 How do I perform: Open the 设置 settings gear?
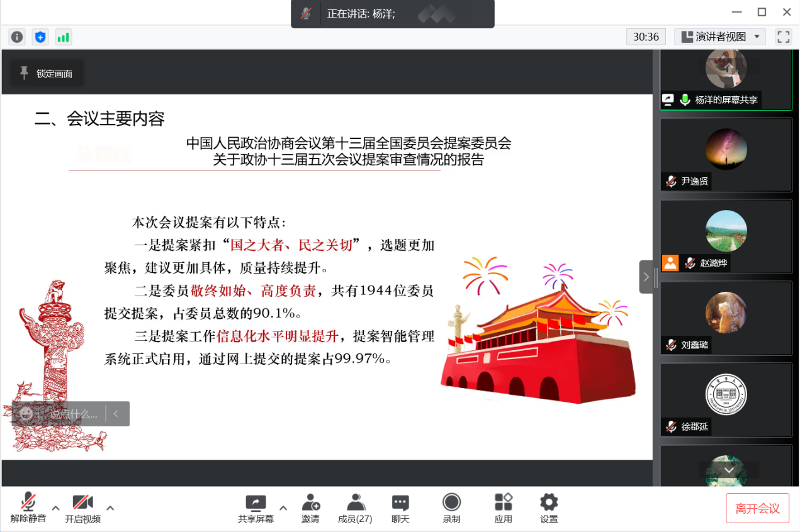click(549, 508)
